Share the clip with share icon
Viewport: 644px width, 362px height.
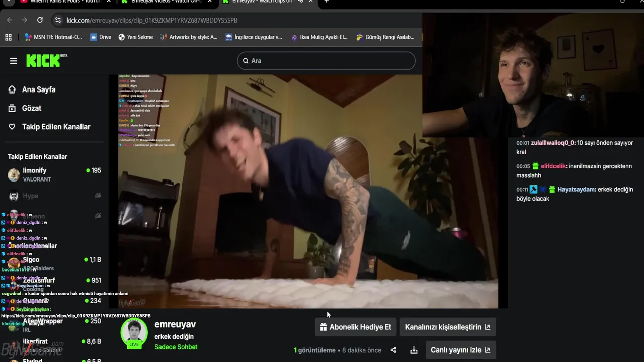coord(394,350)
